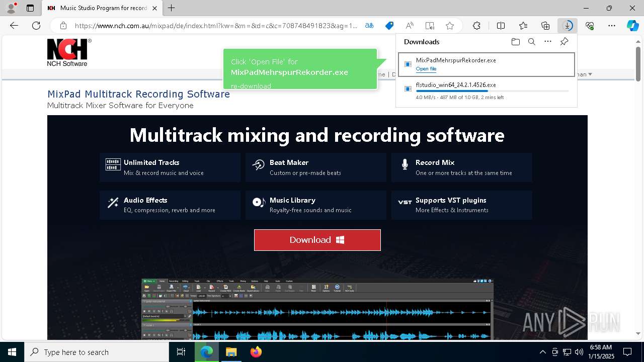
Task: Open tab actions menu icon
Action: point(30,8)
